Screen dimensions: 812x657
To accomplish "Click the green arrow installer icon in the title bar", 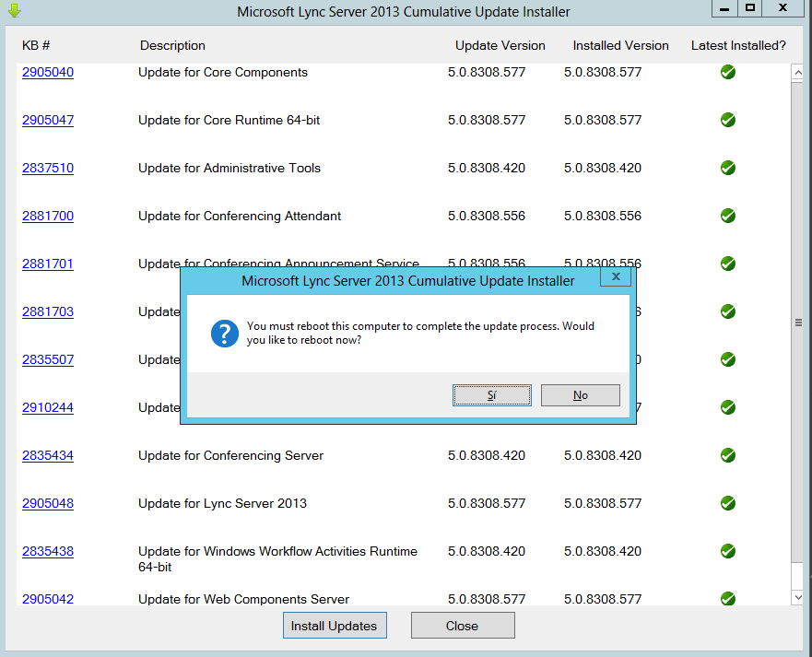I will click(15, 10).
